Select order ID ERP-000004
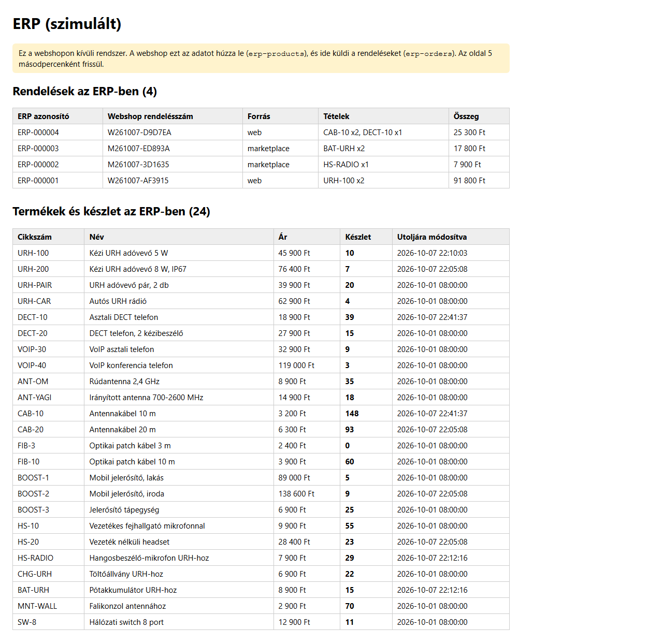This screenshot has height=644, width=663. [38, 133]
